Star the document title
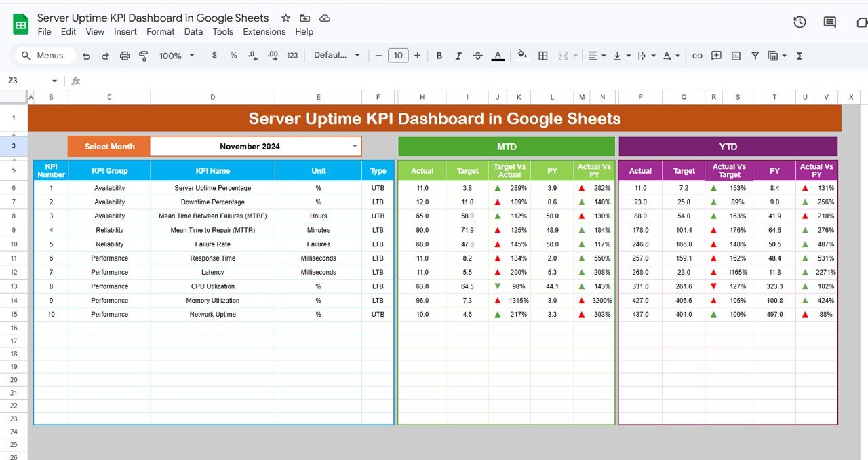The width and height of the screenshot is (868, 460). (x=285, y=18)
